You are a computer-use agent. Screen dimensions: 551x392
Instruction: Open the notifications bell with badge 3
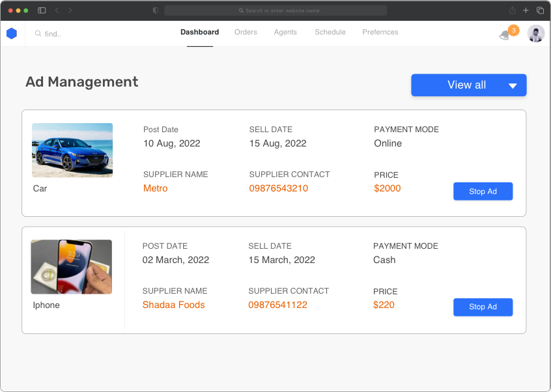coord(509,33)
